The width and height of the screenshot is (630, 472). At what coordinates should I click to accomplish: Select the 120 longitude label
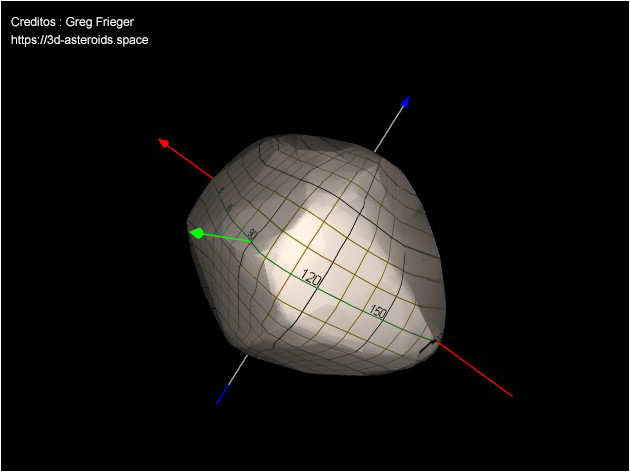tap(311, 279)
